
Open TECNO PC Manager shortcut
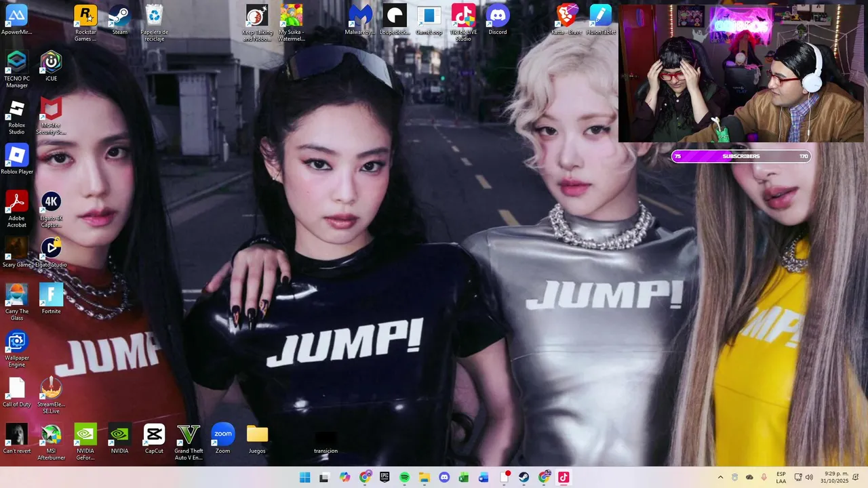16,70
